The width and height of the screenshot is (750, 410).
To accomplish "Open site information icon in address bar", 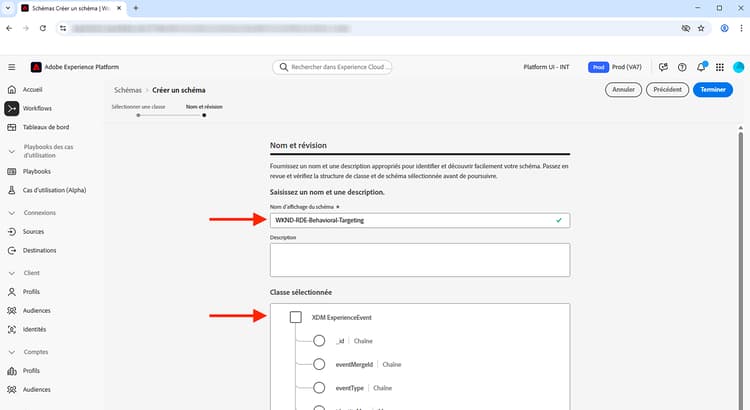I will pos(63,28).
